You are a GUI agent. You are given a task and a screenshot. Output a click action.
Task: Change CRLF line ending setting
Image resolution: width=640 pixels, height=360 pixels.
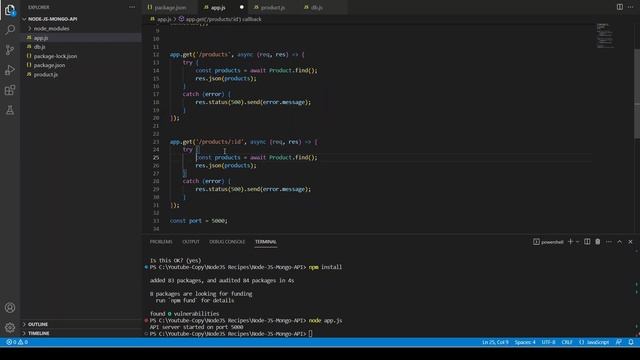[x=567, y=342]
